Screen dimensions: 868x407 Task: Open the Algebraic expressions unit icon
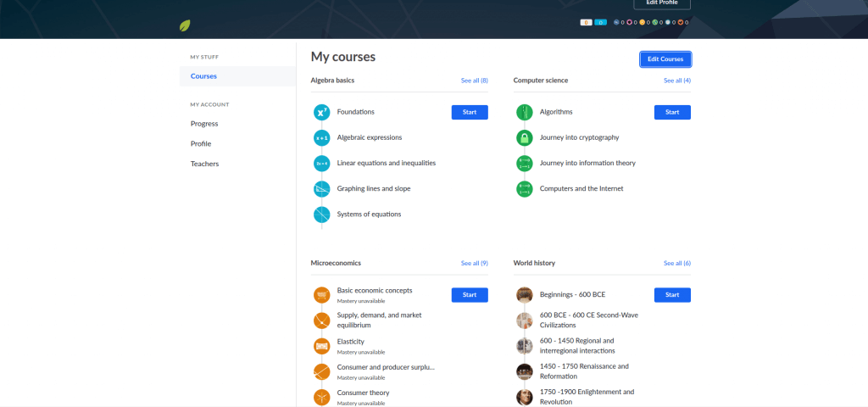coord(321,138)
